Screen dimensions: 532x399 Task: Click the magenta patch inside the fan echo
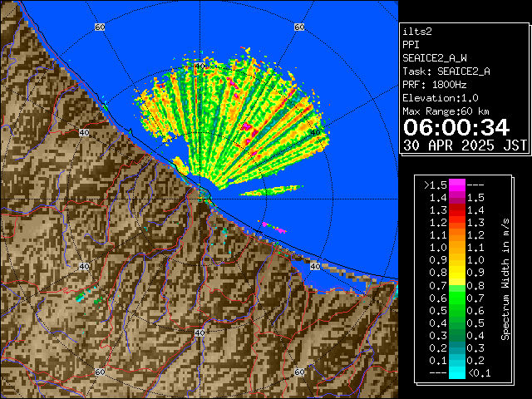tap(247, 126)
